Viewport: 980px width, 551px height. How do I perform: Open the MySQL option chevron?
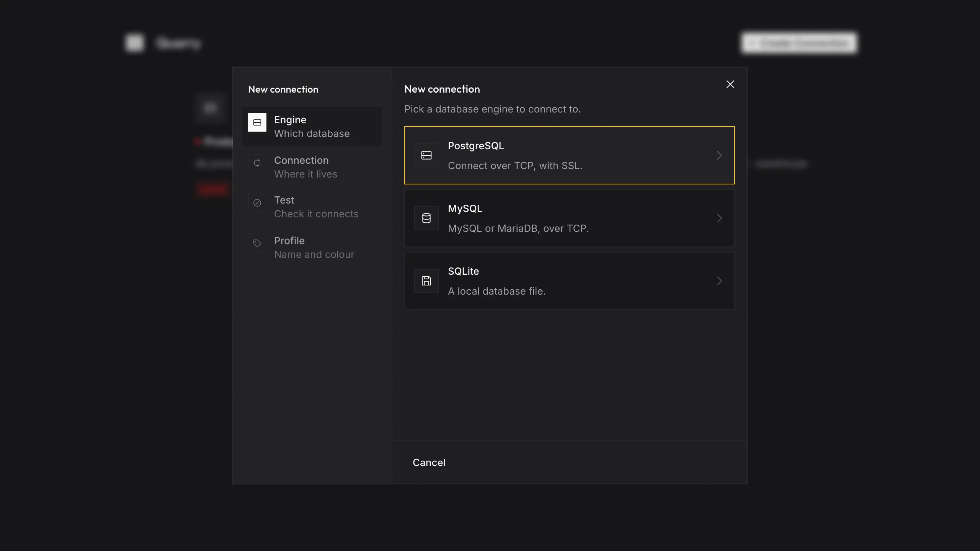[x=719, y=218]
